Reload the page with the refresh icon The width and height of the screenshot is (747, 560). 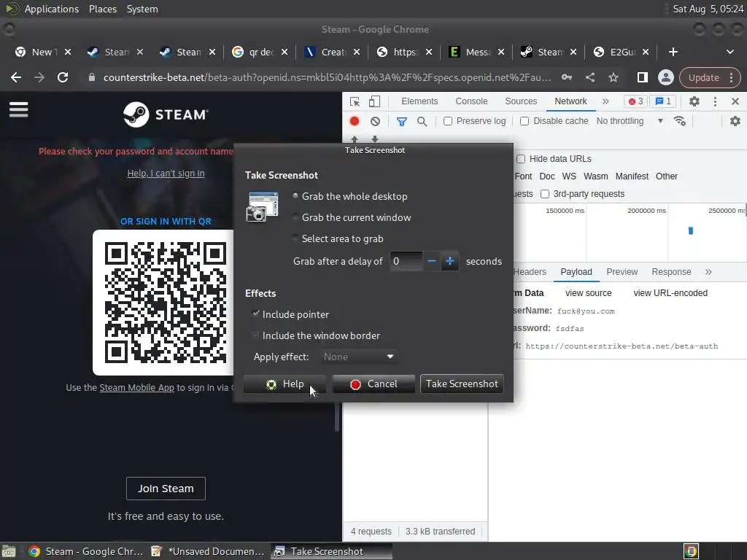point(63,77)
